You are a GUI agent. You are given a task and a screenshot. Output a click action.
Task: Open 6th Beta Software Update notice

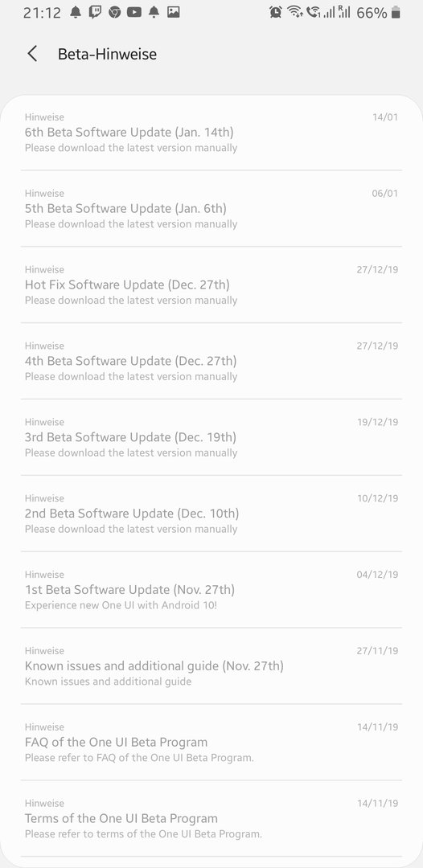pyautogui.click(x=211, y=133)
